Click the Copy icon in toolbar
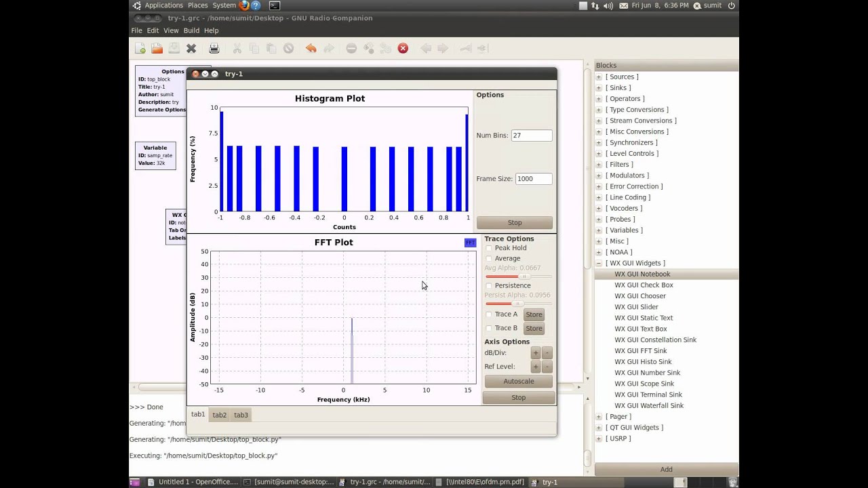 pyautogui.click(x=254, y=48)
